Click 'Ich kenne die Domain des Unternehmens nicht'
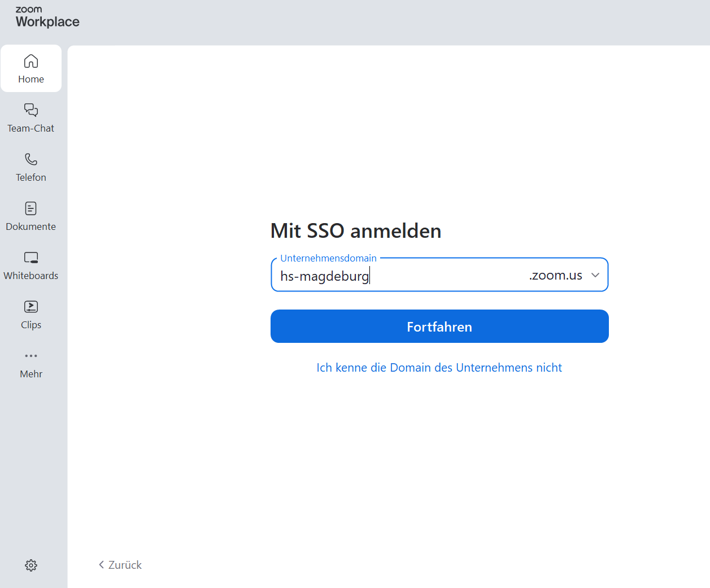 point(439,368)
